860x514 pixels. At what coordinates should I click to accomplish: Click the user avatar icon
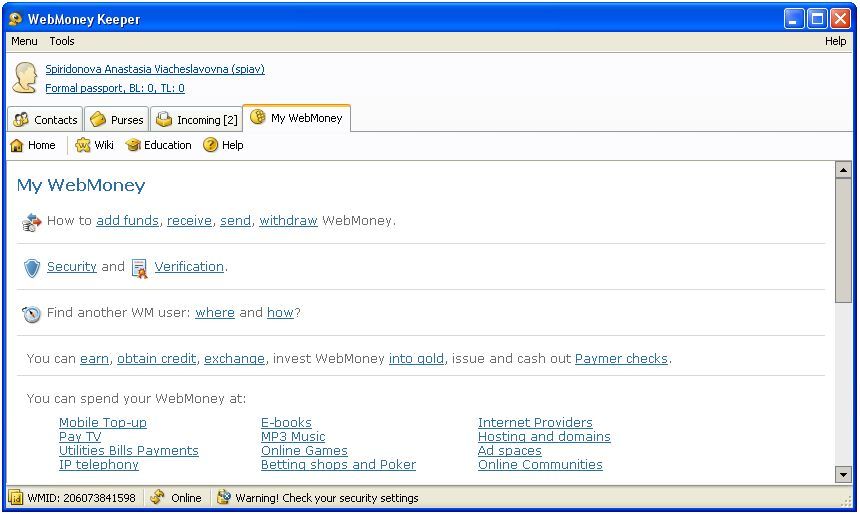click(x=25, y=77)
